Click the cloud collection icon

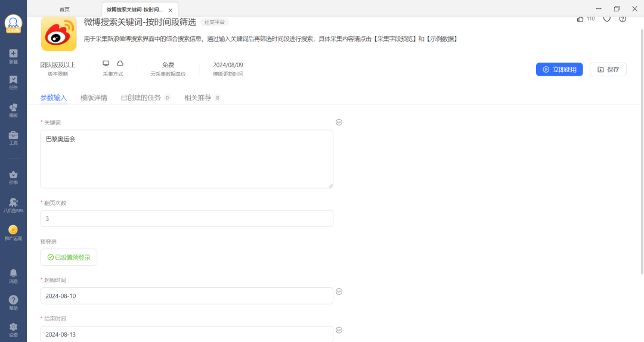[x=120, y=63]
